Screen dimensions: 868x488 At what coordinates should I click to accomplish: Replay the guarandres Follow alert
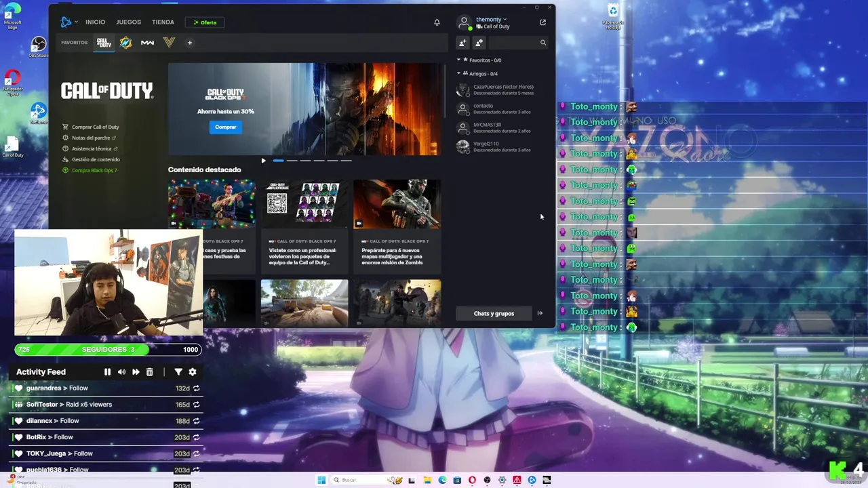(196, 388)
